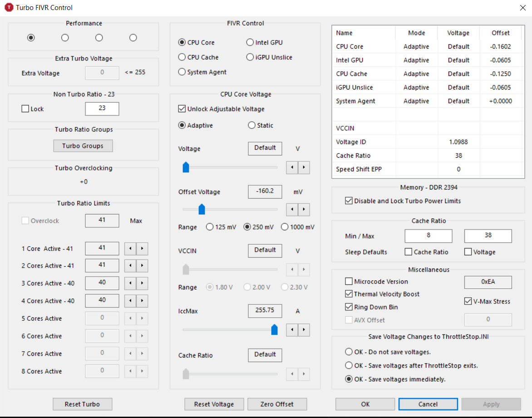The height and width of the screenshot is (418, 532).
Task: Decrease the 4 Cores Active ratio with left arrow
Action: click(x=130, y=301)
